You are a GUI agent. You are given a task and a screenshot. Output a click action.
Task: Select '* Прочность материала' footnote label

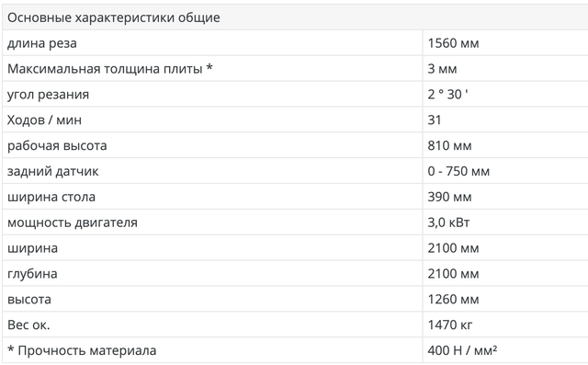point(82,350)
